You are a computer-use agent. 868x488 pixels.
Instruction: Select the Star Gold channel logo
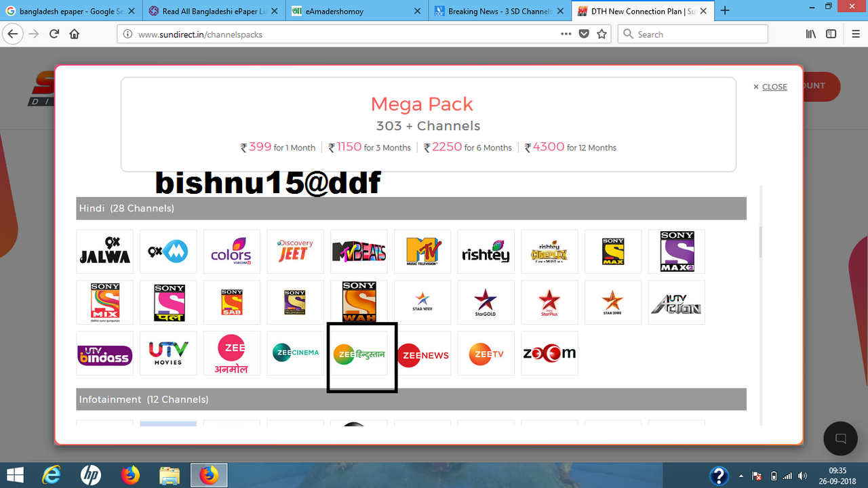(x=486, y=302)
